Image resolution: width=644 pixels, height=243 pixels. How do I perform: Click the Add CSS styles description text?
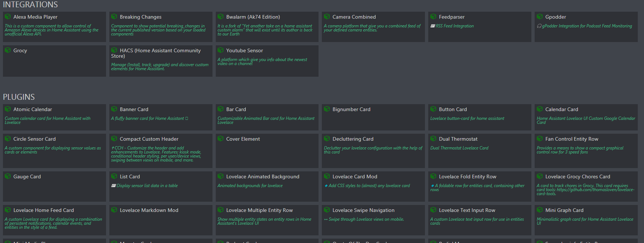367,186
